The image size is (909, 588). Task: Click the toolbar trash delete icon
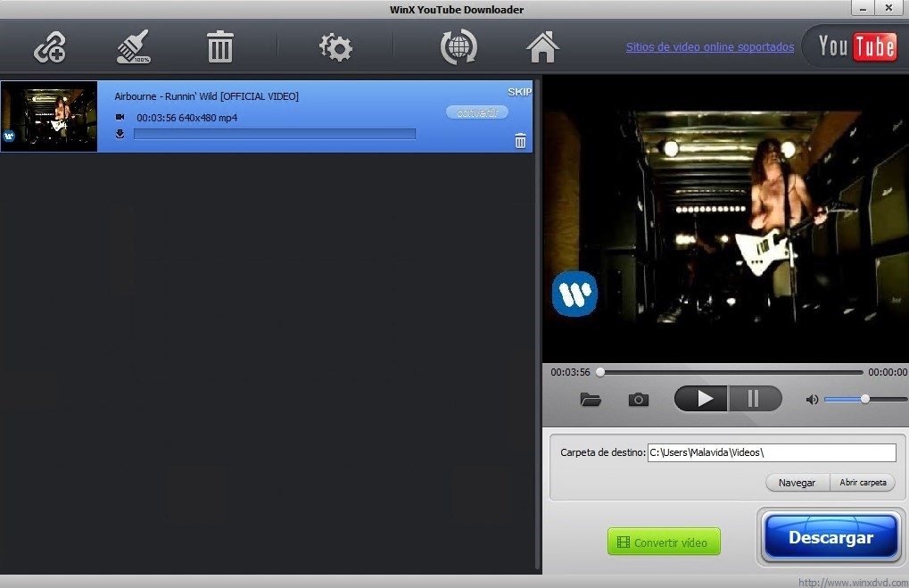click(x=220, y=47)
